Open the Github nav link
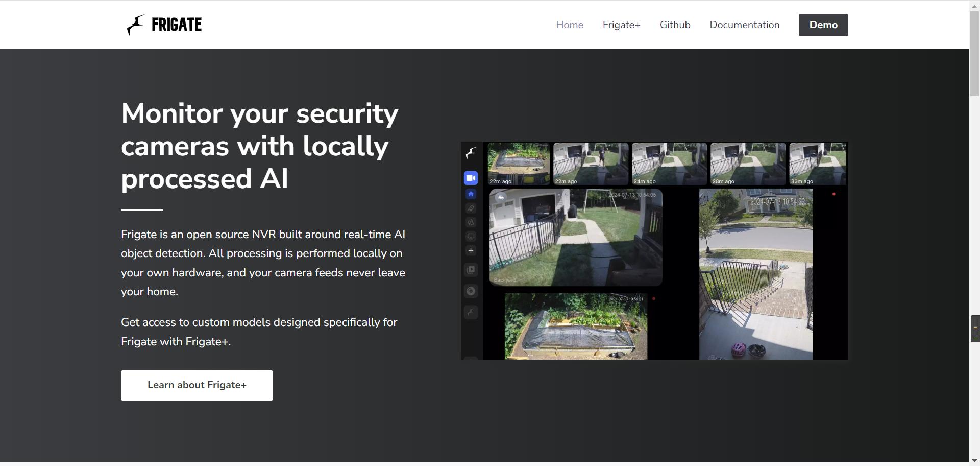This screenshot has width=980, height=466. click(675, 25)
